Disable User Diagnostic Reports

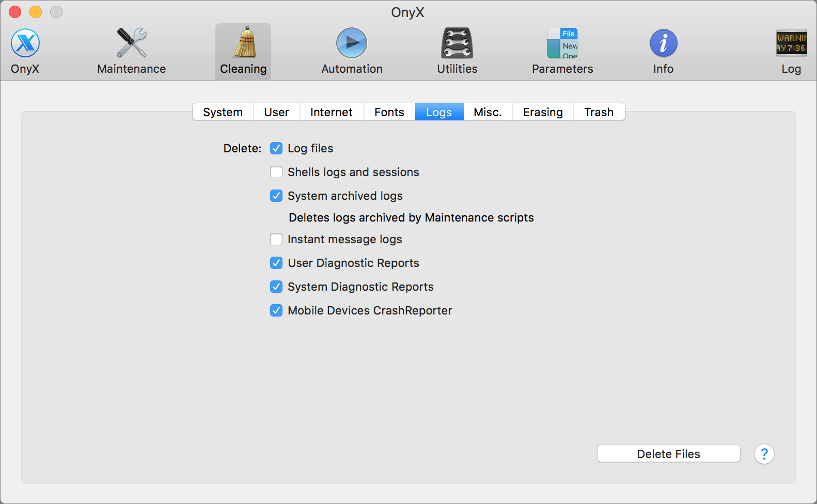pyautogui.click(x=276, y=263)
